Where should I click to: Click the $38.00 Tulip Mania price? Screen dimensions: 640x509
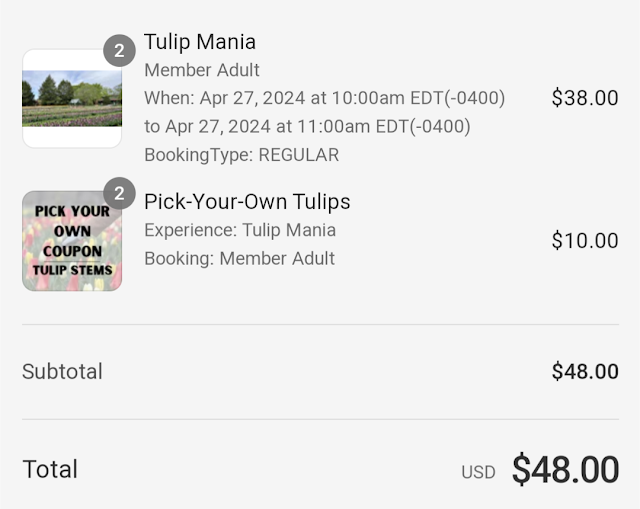point(585,98)
